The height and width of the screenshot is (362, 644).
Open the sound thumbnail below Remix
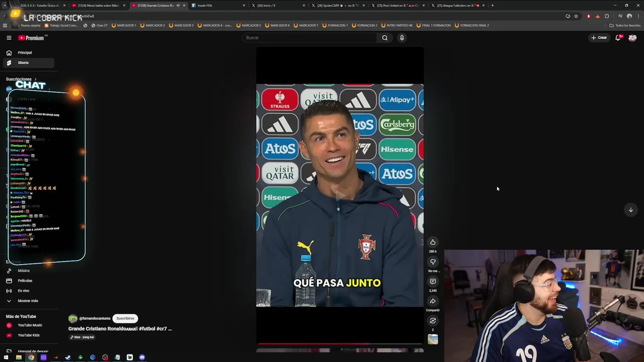(433, 339)
